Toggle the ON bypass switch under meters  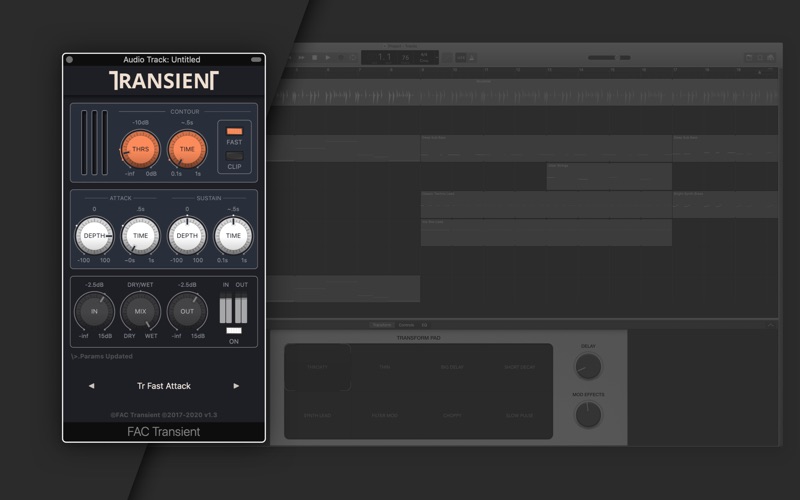[234, 331]
